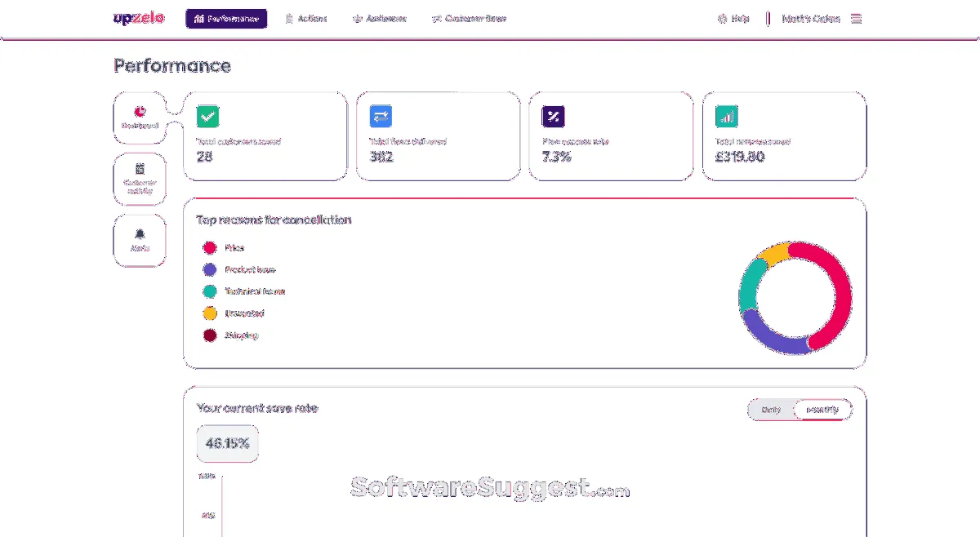Click the red Price legend swatch
Screen dimensions: 980x537
coord(210,248)
